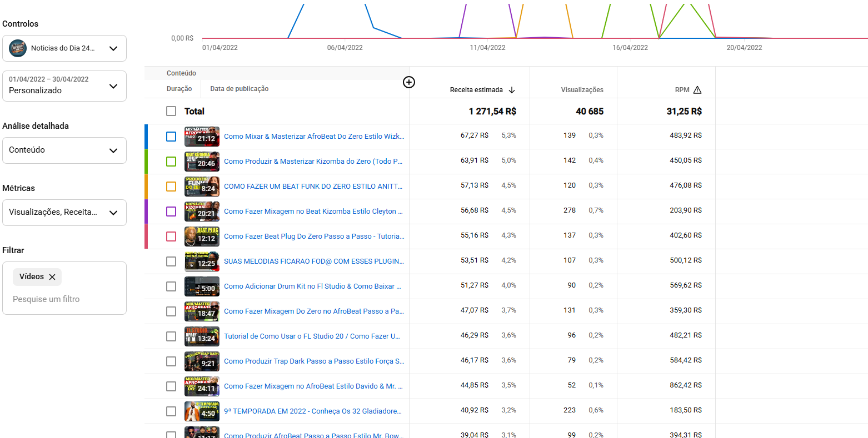Click the 5:00 video thumbnail

coord(202,286)
